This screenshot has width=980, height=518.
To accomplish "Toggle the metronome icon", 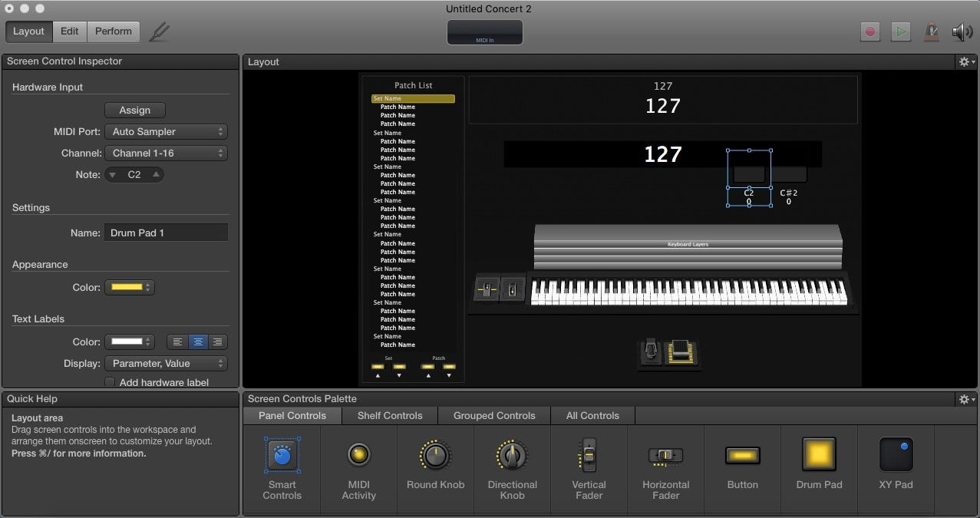I will coord(932,31).
